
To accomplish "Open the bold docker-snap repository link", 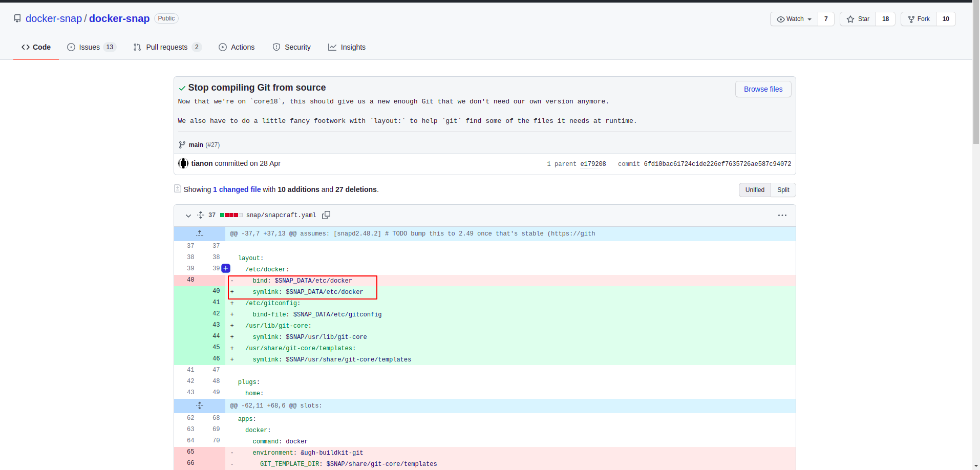I will pos(119,18).
